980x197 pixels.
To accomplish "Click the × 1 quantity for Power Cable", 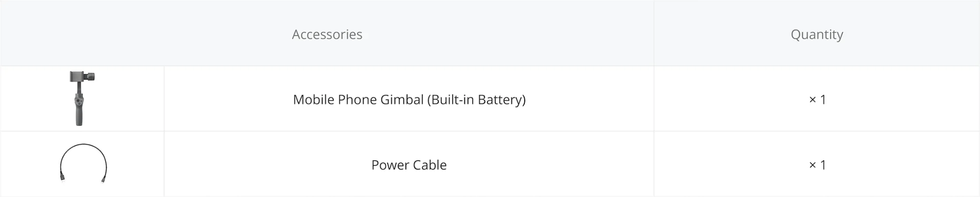I will (817, 165).
